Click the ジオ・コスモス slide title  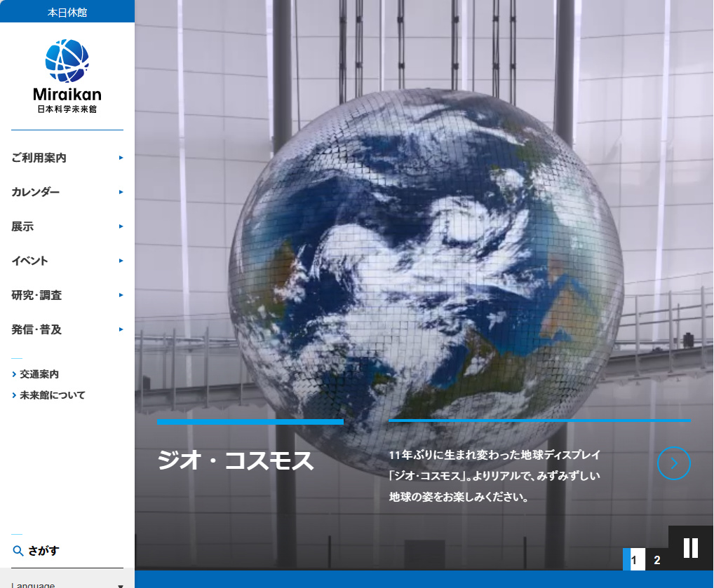(235, 461)
